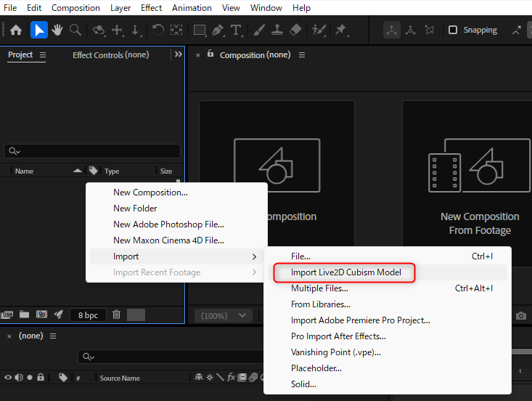Image resolution: width=532 pixels, height=401 pixels.
Task: Take snapshot camera icon in viewer
Action: coord(521,316)
